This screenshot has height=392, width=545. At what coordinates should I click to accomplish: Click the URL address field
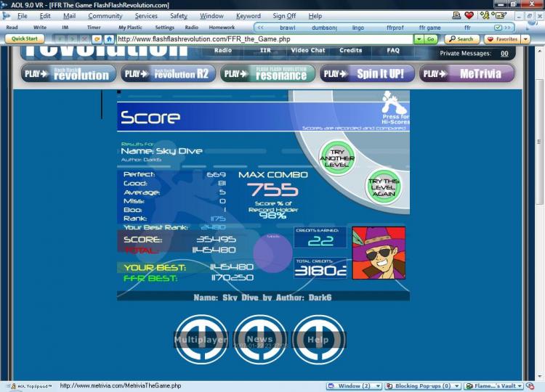265,39
